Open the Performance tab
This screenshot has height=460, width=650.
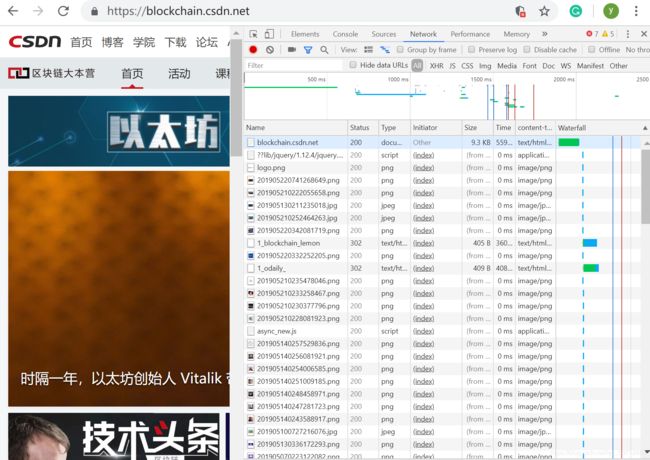[x=470, y=34]
